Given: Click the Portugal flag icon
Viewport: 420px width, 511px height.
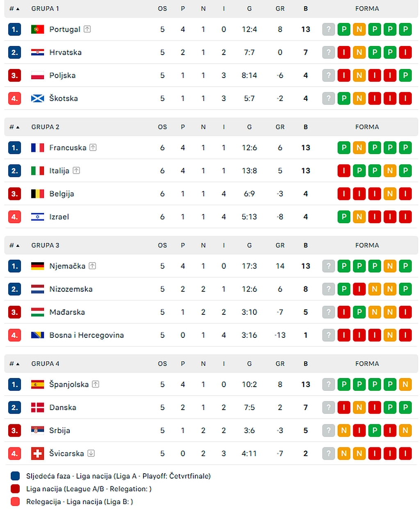Looking at the screenshot, I should 37,29.
